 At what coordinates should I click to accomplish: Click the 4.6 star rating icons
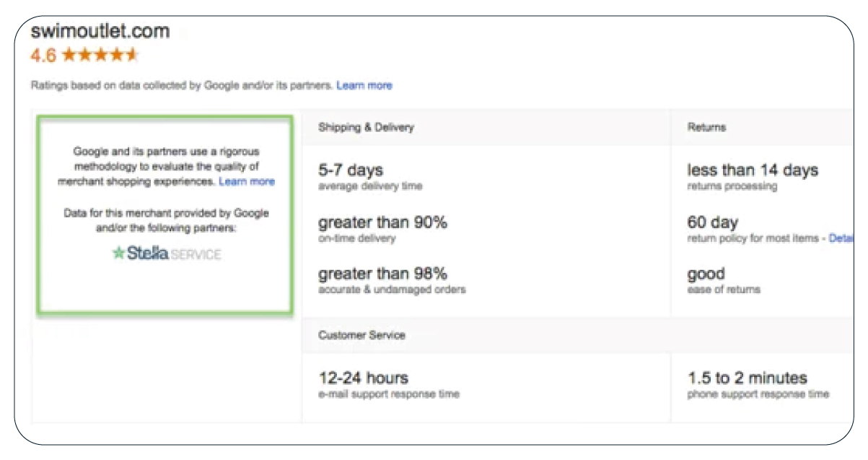coord(100,55)
